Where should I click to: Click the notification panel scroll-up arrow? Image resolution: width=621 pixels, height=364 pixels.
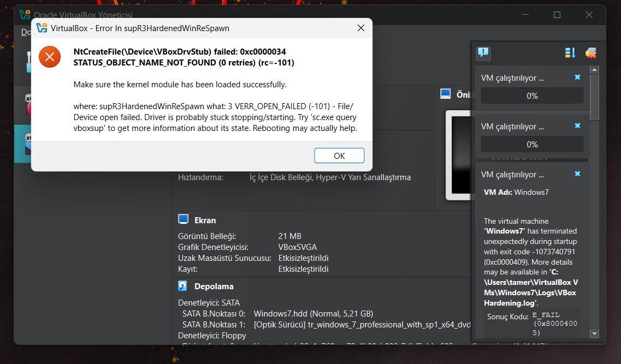click(594, 70)
